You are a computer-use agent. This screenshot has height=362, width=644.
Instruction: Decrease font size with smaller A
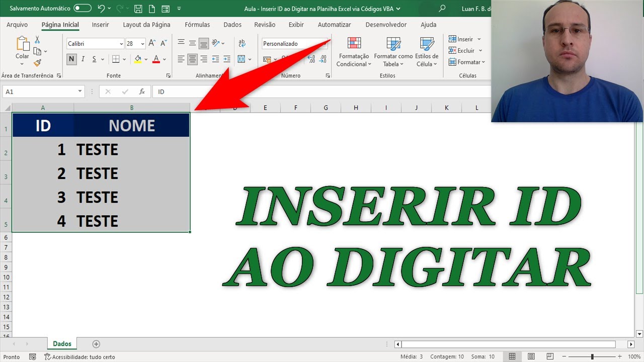coord(164,44)
